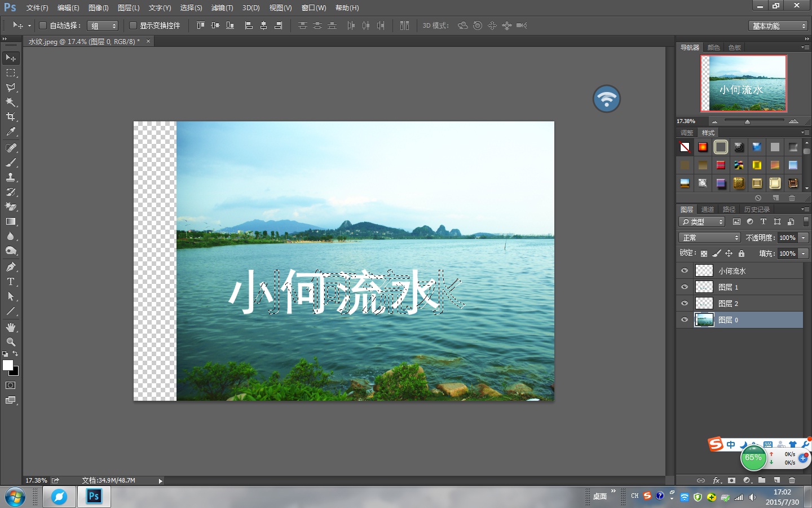
Task: Select the Pen tool
Action: 11,267
